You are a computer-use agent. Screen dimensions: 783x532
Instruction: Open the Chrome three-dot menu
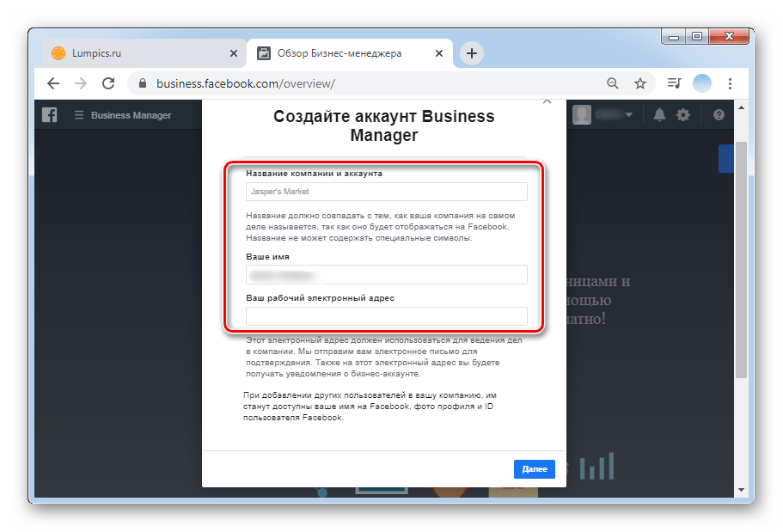(x=730, y=83)
